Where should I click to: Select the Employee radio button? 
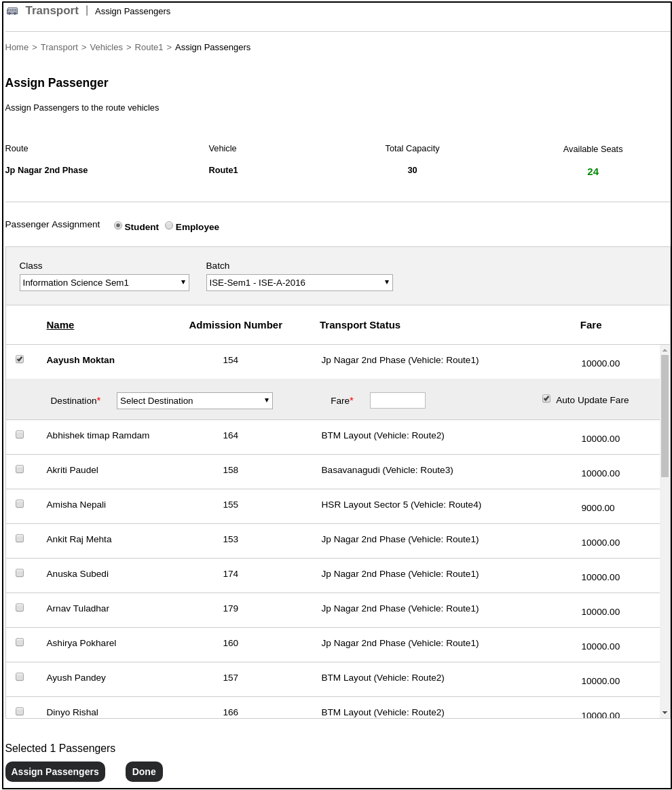169,225
